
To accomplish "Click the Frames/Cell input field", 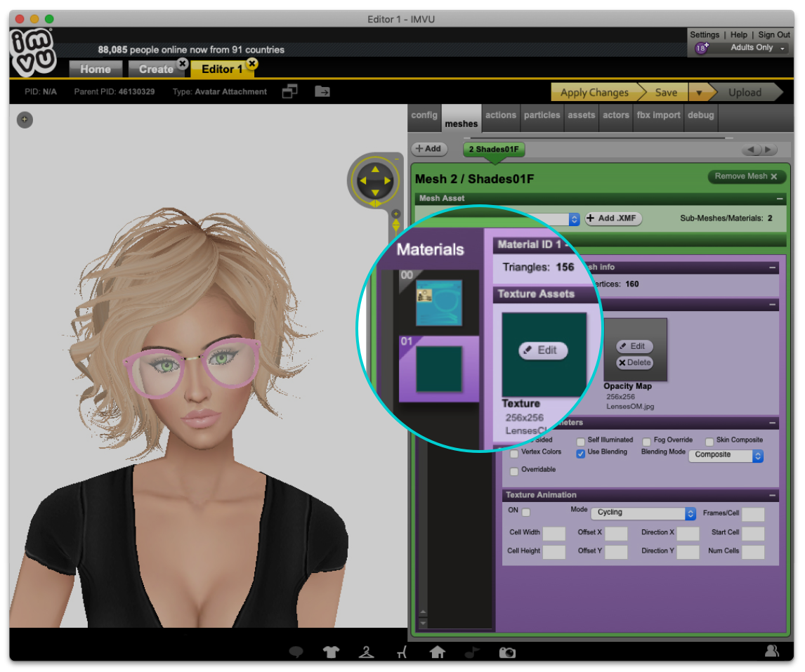I will pyautogui.click(x=753, y=514).
